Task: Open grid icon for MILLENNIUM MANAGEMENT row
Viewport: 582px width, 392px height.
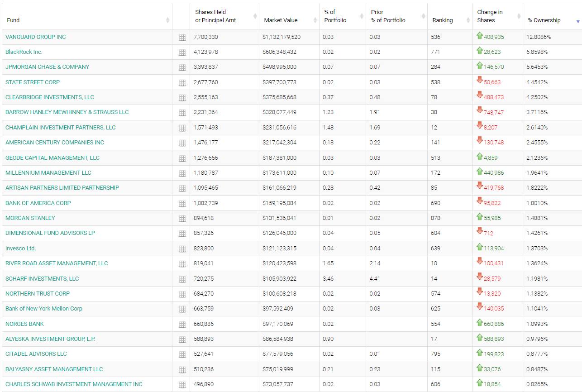Action: (x=182, y=173)
